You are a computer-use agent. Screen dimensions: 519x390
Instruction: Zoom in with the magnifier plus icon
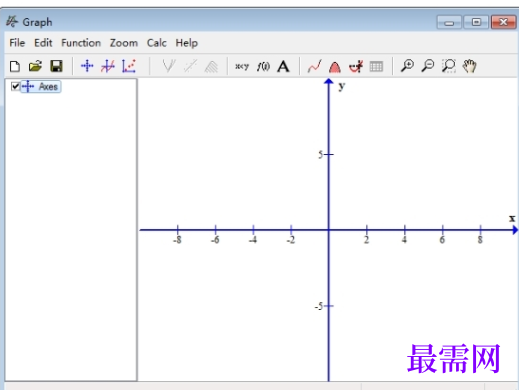(x=407, y=66)
